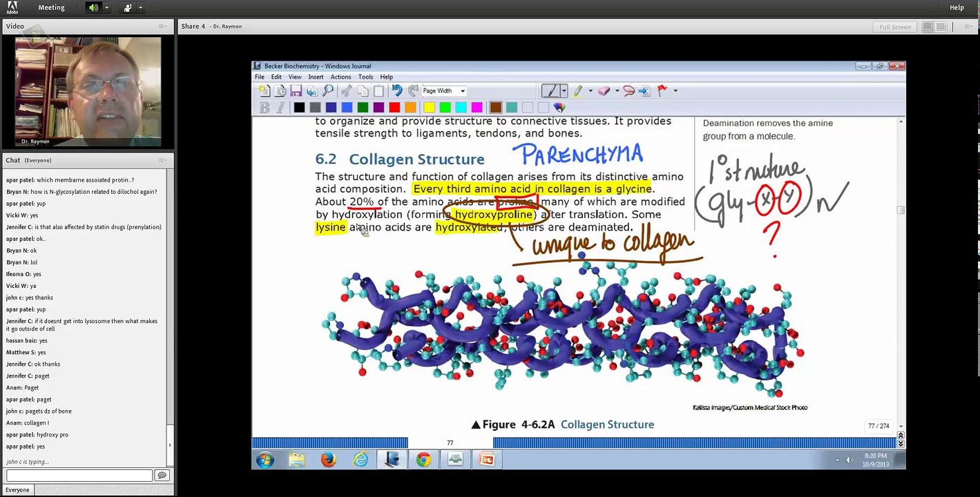Viewport: 980px width, 497px height.
Task: Open PowerPoint from the taskbar
Action: [x=487, y=460]
